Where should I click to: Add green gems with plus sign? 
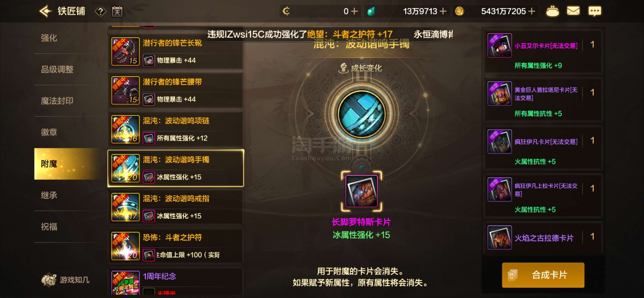coord(443,11)
